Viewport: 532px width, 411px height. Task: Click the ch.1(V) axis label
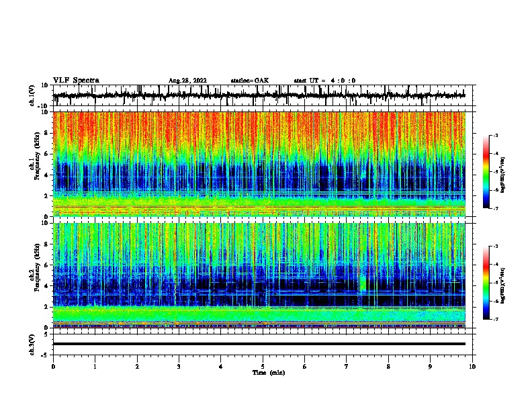tap(32, 95)
